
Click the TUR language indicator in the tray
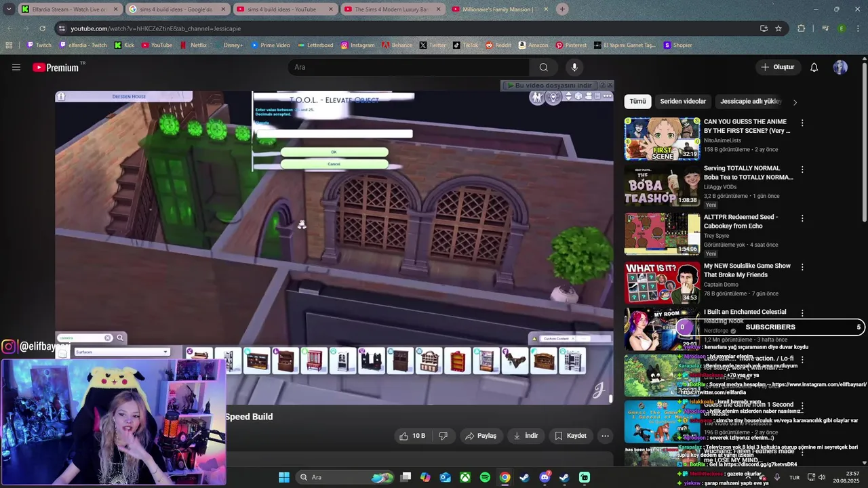coord(794,477)
